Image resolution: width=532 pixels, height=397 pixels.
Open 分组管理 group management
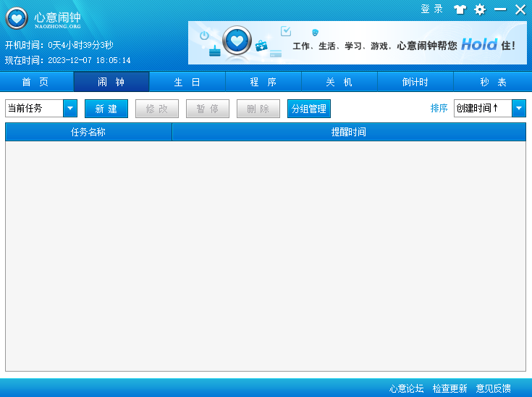click(x=309, y=109)
